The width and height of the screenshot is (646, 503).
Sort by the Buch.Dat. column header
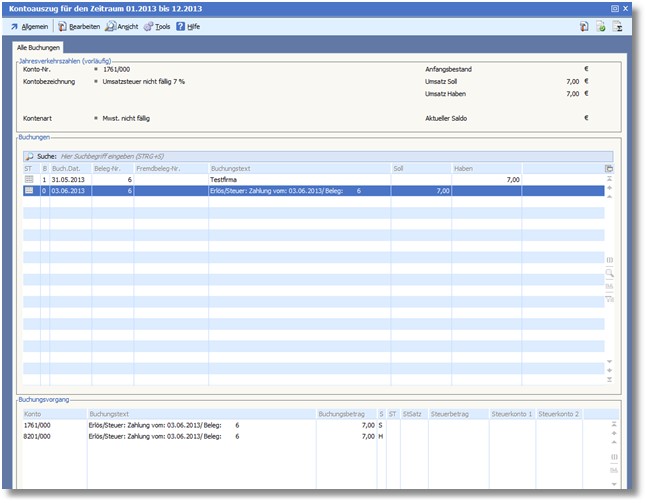68,169
